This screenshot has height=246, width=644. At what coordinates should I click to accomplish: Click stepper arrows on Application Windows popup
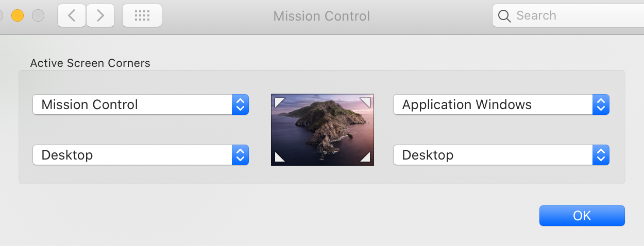(601, 104)
